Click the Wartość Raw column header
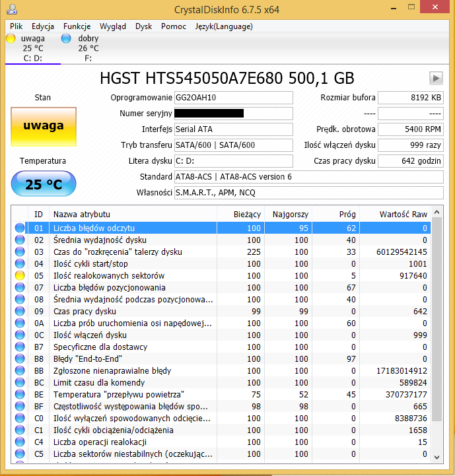Image resolution: width=455 pixels, height=476 pixels. click(x=395, y=215)
